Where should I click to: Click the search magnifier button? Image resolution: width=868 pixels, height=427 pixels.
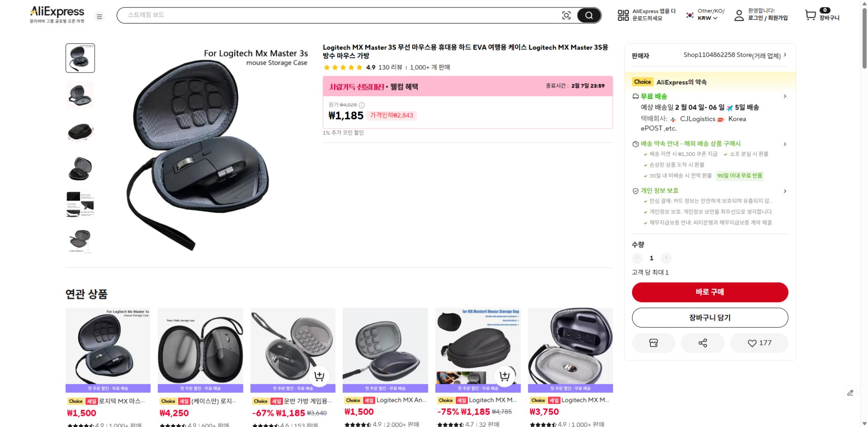pyautogui.click(x=589, y=15)
